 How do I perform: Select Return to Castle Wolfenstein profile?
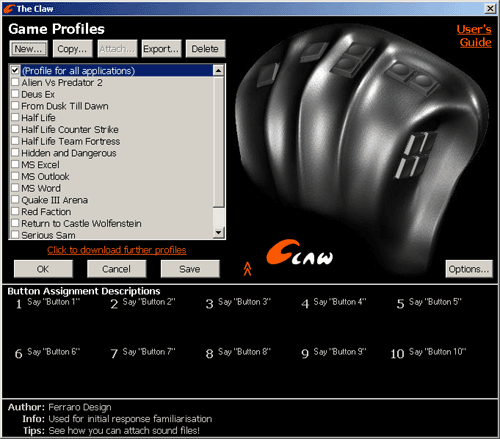pos(81,223)
